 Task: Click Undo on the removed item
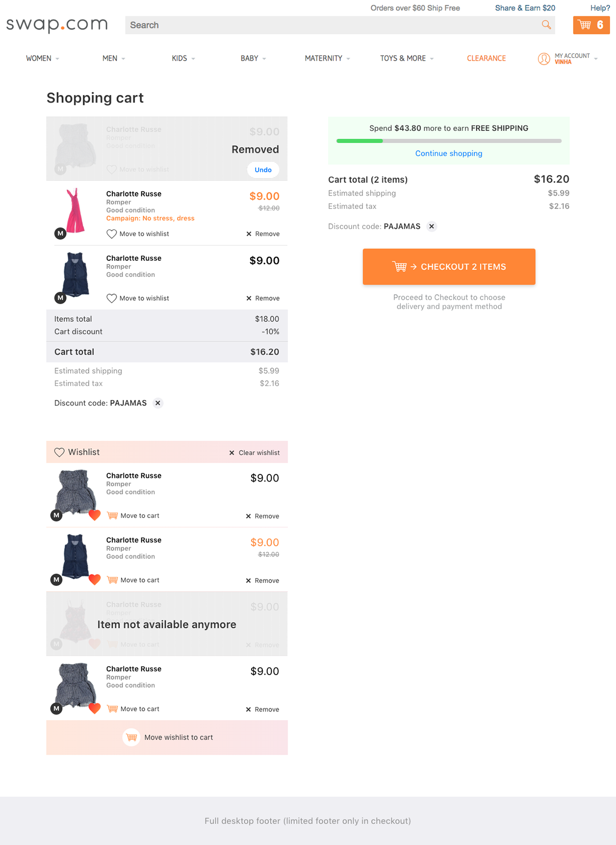263,170
